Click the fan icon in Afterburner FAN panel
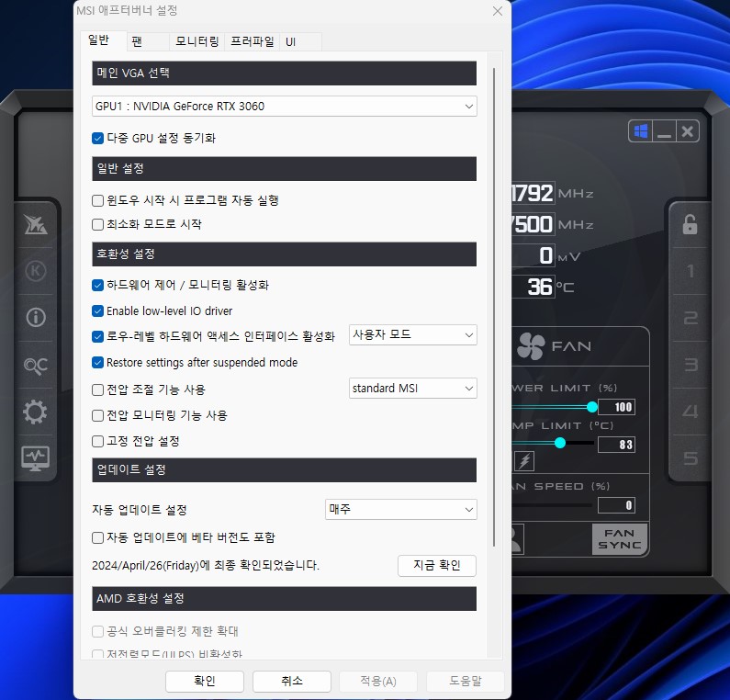Image resolution: width=730 pixels, height=700 pixels. pos(530,346)
